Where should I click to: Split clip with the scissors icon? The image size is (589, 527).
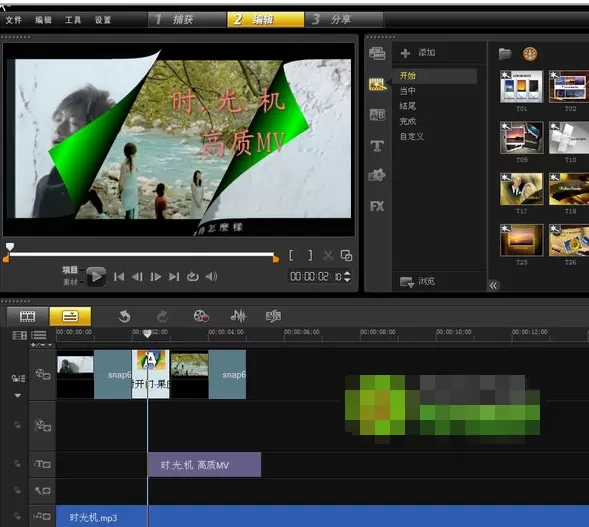pyautogui.click(x=328, y=255)
